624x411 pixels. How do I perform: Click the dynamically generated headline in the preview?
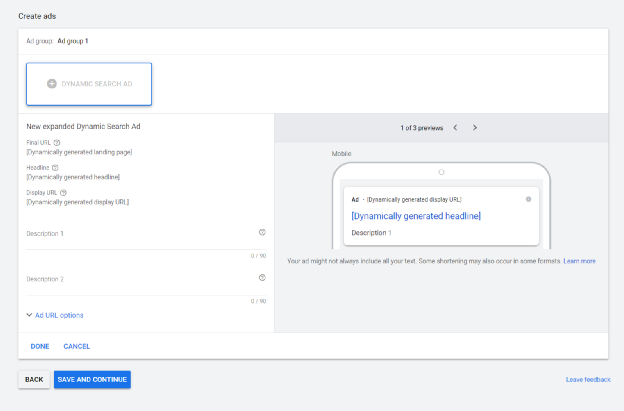click(x=416, y=216)
